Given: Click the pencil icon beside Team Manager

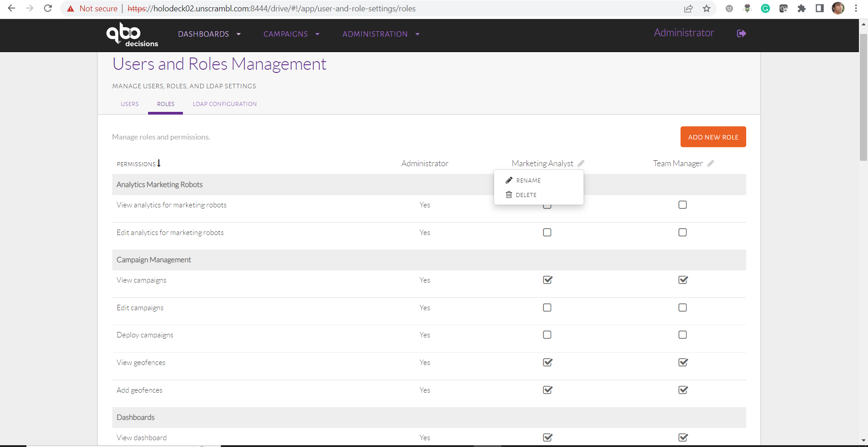Looking at the screenshot, I should [710, 163].
